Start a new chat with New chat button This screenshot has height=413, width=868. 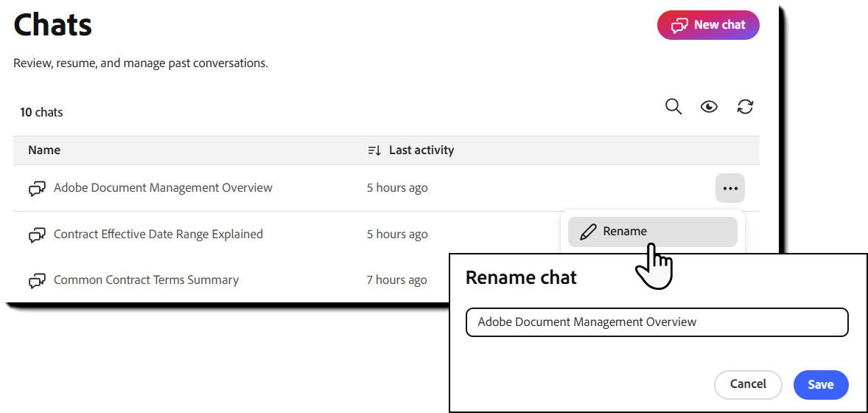pos(708,25)
